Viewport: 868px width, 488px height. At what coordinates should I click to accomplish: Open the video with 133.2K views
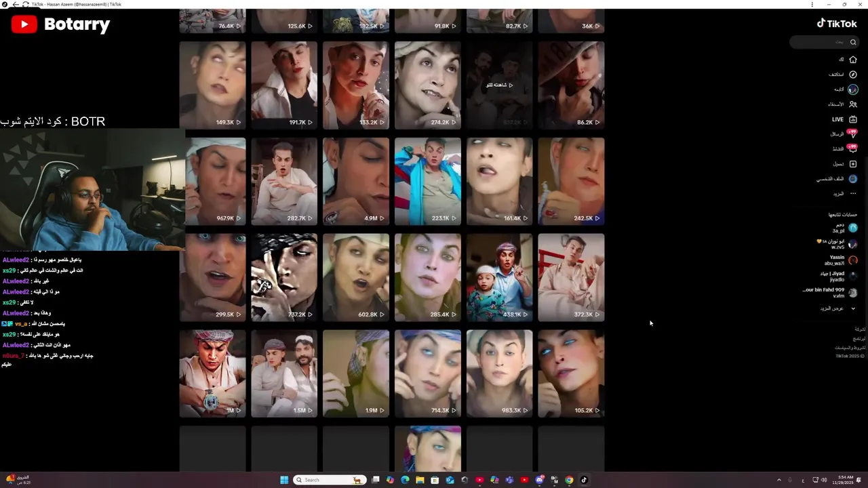(x=356, y=85)
